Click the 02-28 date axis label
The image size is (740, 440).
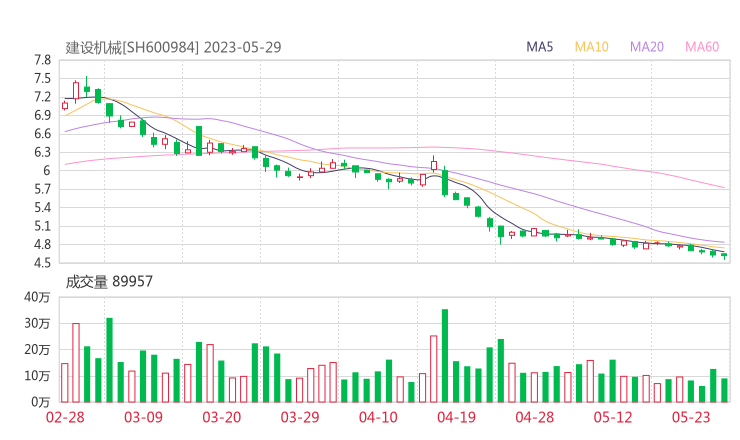pos(65,417)
